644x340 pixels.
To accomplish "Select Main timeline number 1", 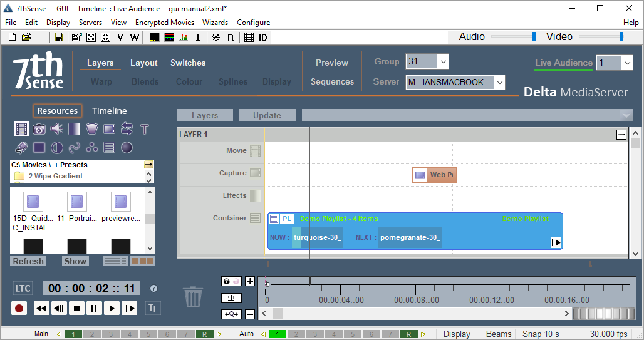I will coord(73,334).
